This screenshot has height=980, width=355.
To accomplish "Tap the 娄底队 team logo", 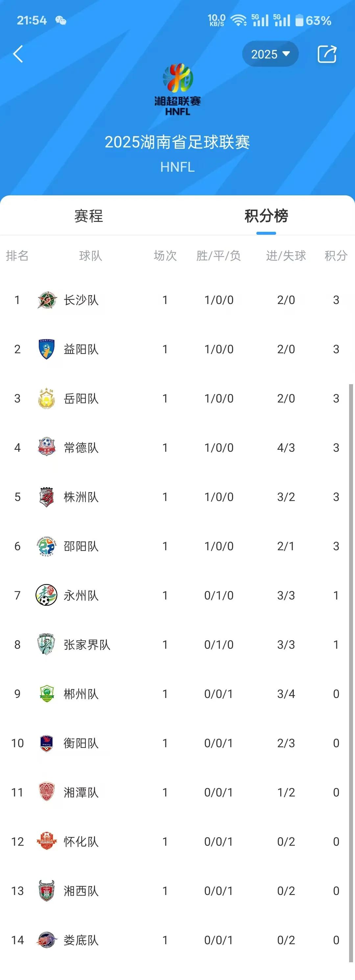I will click(46, 940).
